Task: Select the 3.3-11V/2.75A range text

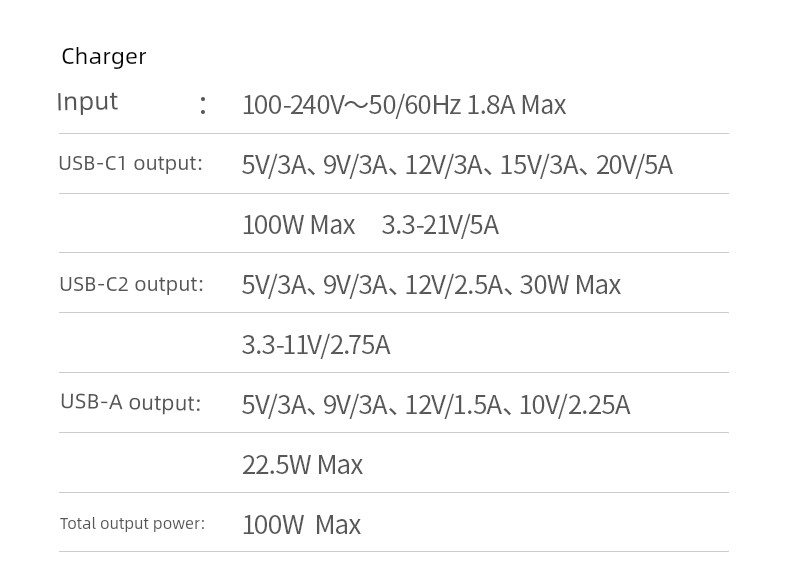Action: pyautogui.click(x=316, y=345)
